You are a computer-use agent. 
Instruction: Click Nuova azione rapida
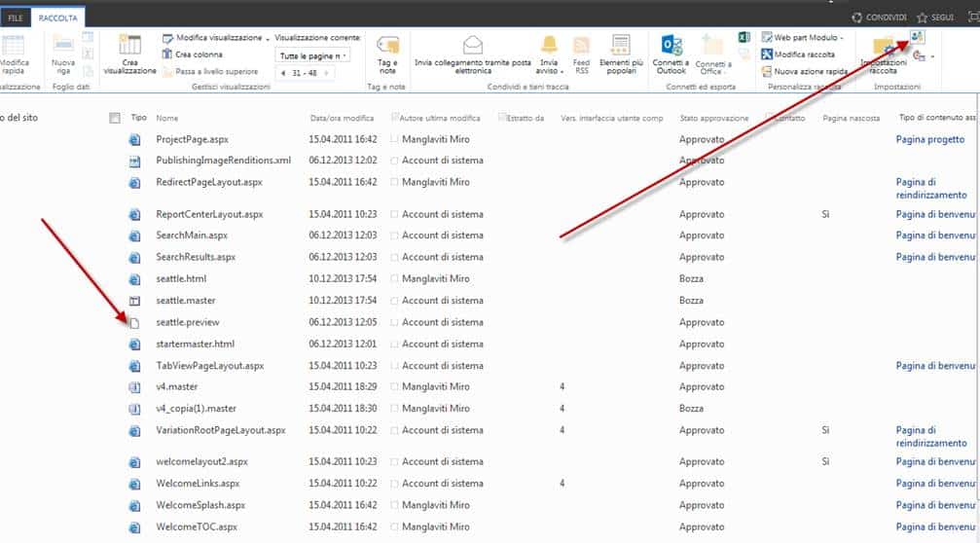(x=805, y=71)
